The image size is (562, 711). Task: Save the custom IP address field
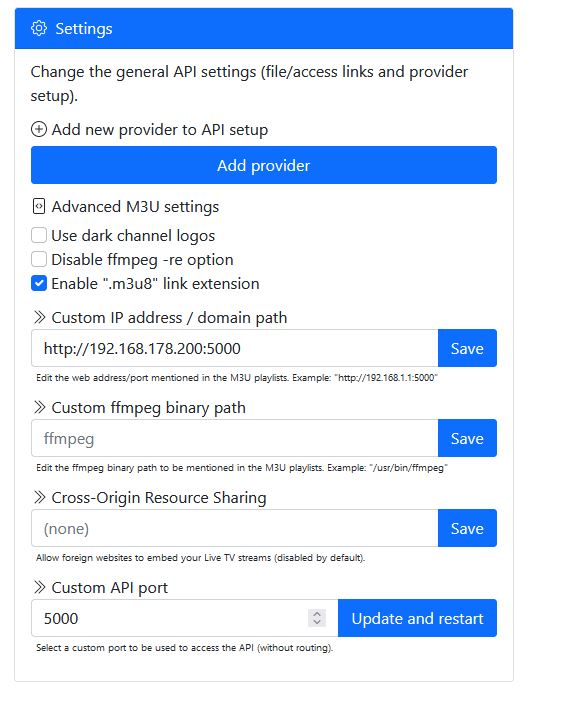[467, 348]
